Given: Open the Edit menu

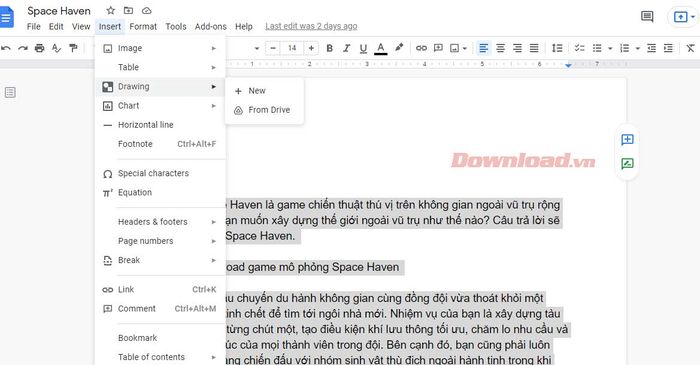Looking at the screenshot, I should pos(56,26).
